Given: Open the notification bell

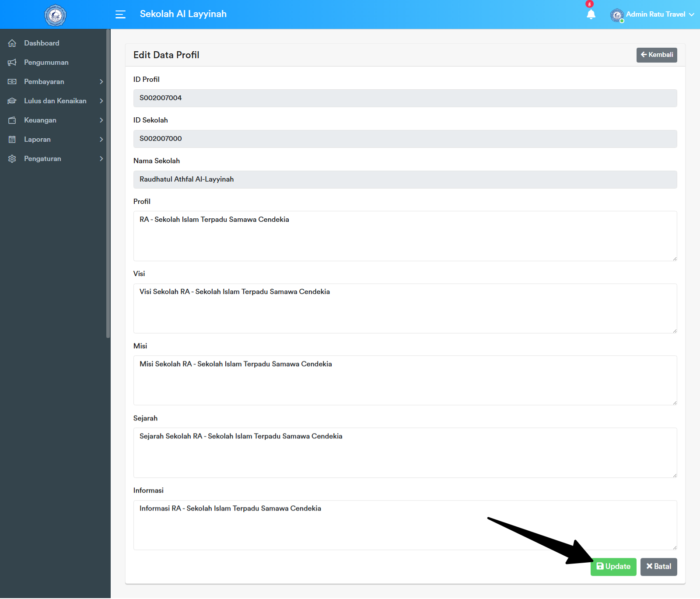Looking at the screenshot, I should 591,14.
